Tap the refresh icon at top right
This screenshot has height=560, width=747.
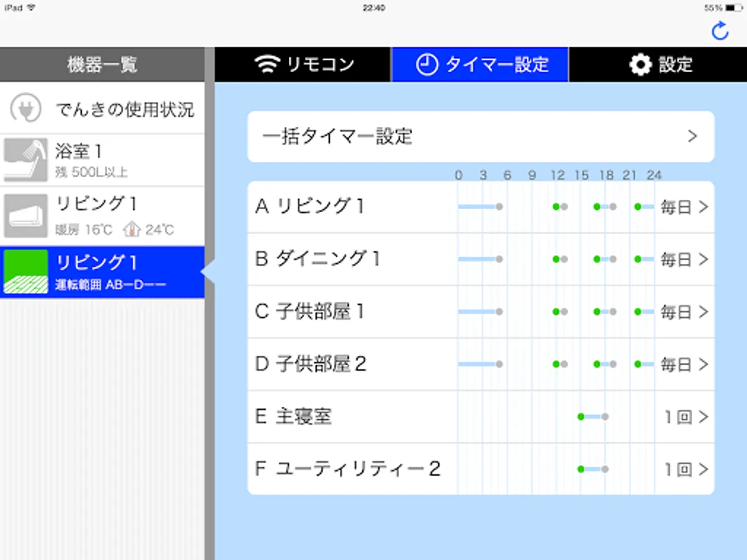click(x=720, y=30)
